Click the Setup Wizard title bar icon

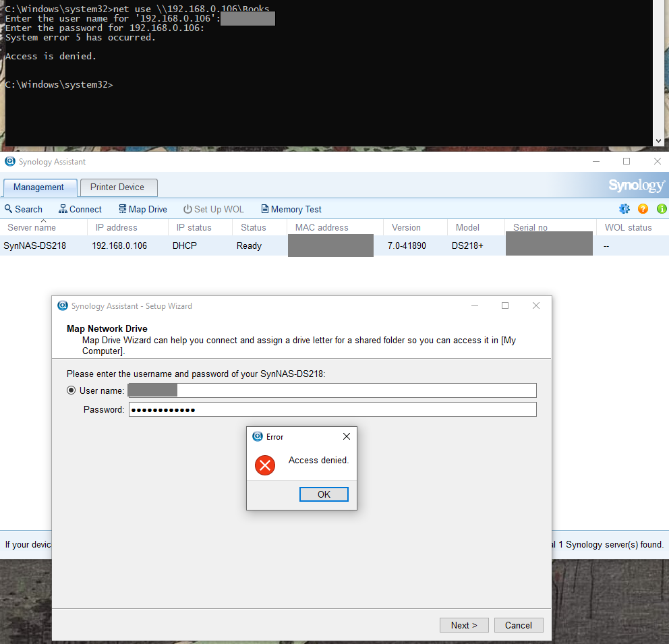coord(63,305)
